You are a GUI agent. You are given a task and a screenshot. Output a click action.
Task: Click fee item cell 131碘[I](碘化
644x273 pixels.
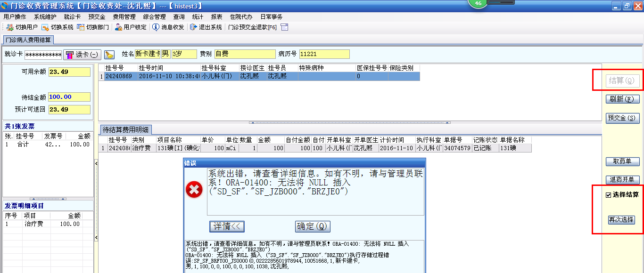[178, 148]
